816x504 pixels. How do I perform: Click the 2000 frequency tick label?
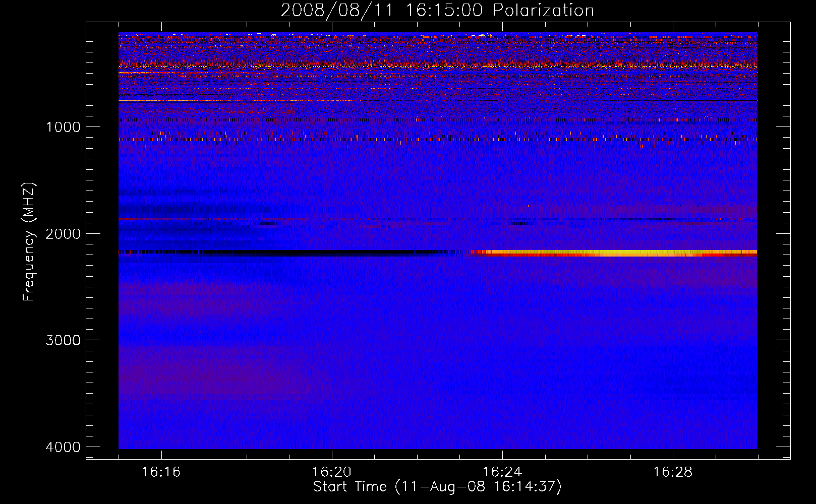pos(63,234)
